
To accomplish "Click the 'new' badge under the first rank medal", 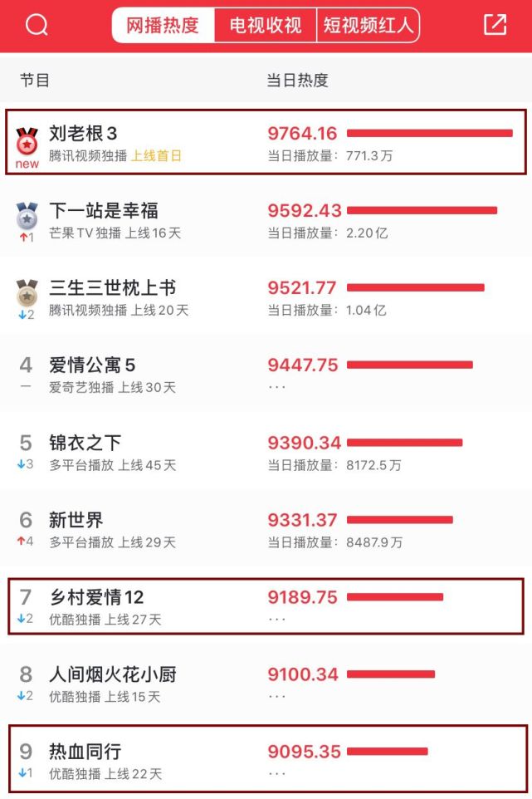I will tap(27, 164).
